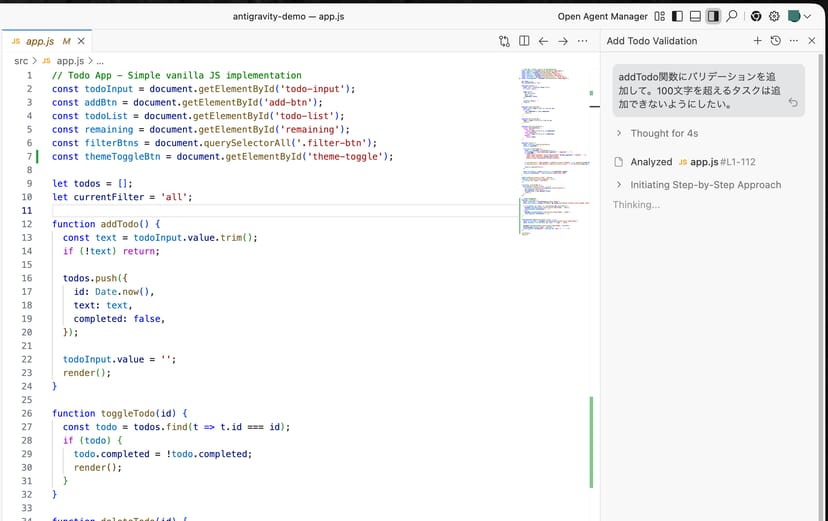Toggle the primary left sidebar visibility
This screenshot has height=521, width=828.
coord(677,16)
